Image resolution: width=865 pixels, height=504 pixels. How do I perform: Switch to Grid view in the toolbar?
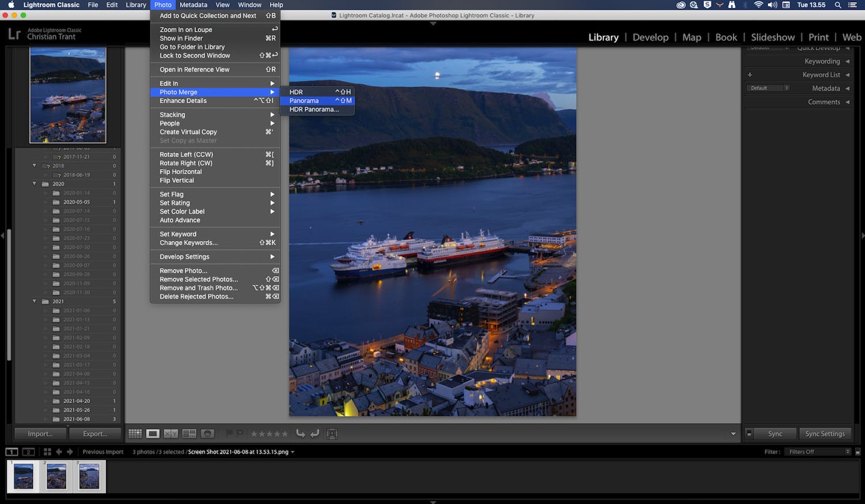(135, 434)
